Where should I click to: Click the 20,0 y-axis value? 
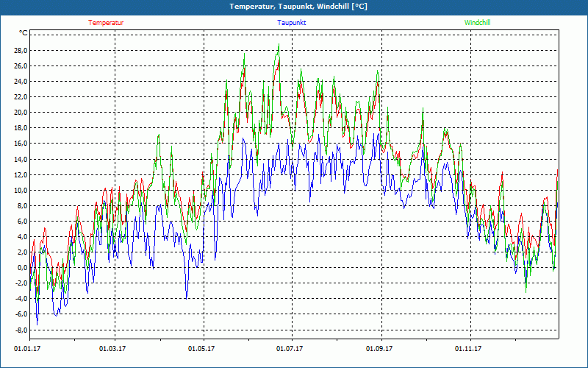pos(21,113)
